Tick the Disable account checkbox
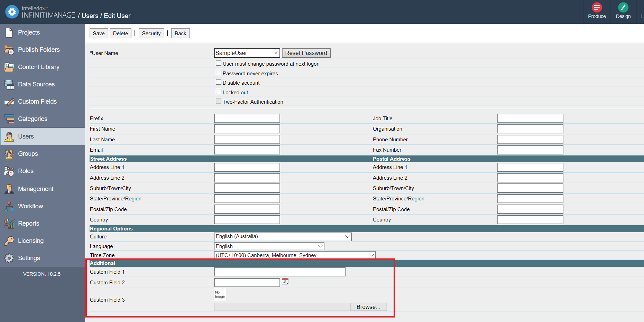The image size is (644, 322). tap(219, 82)
